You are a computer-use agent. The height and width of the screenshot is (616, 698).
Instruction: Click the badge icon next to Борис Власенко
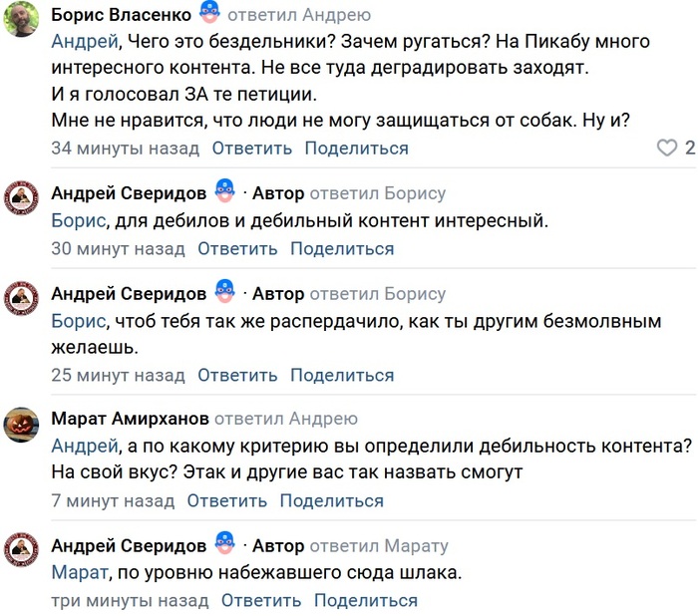pos(209,14)
